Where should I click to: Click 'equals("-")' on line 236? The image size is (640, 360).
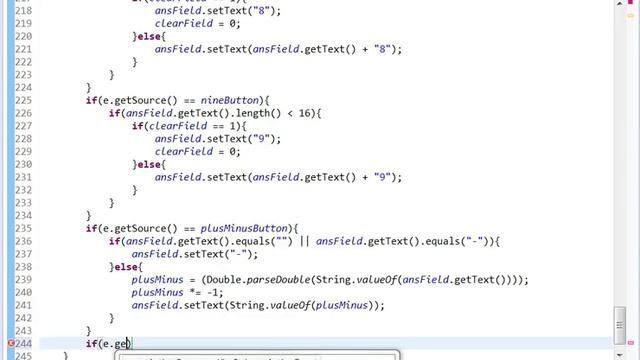click(x=458, y=242)
